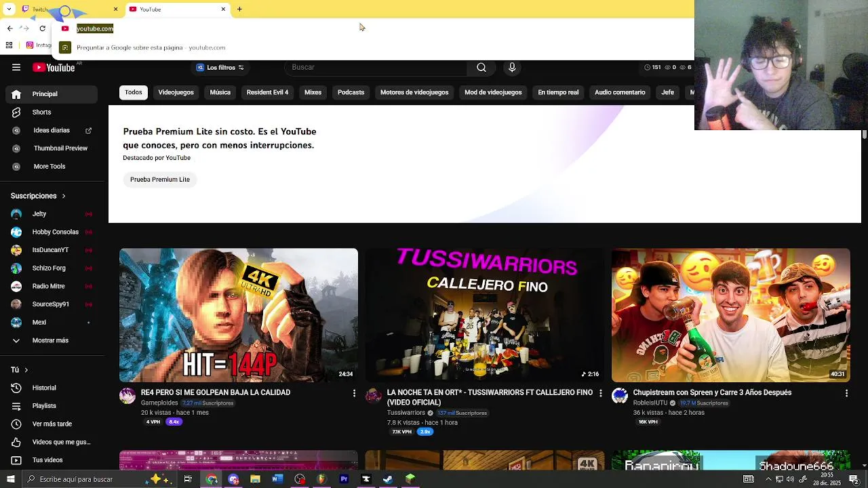The image size is (868, 488).
Task: Go back with browser back arrow
Action: [x=9, y=28]
